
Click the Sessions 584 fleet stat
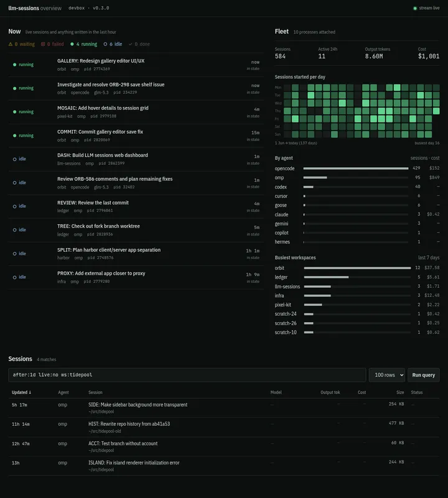[282, 53]
